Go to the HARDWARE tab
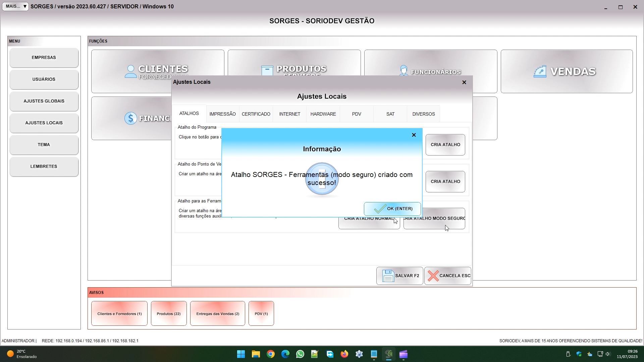 click(x=323, y=114)
